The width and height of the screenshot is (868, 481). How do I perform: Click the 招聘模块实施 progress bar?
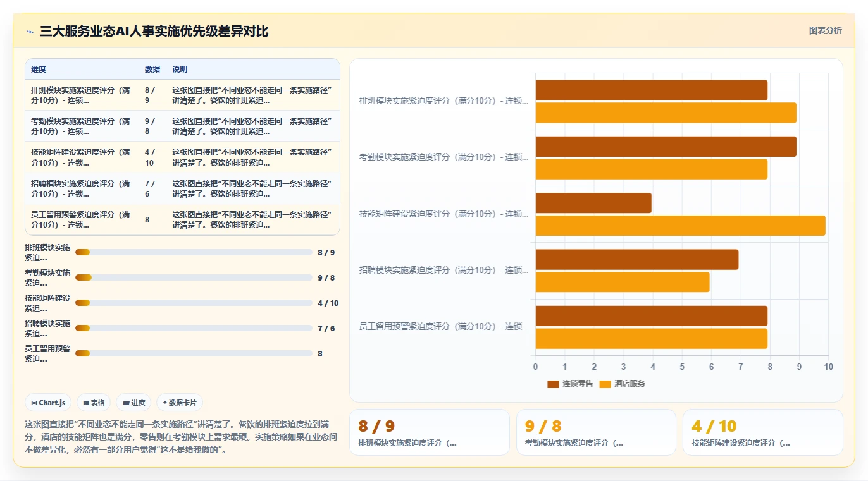point(194,328)
